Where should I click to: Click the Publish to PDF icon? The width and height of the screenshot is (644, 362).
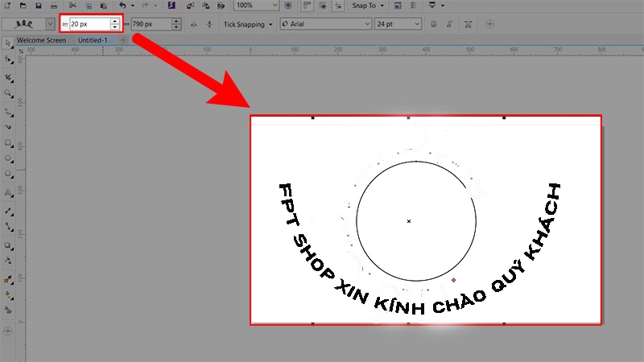click(x=221, y=6)
